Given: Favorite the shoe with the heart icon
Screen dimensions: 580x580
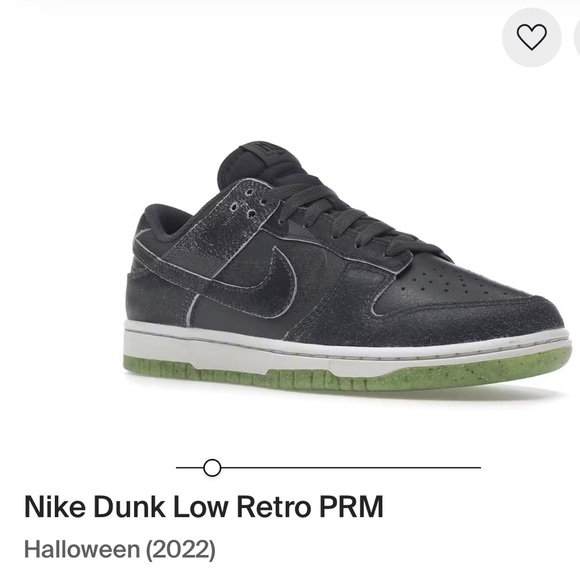Looking at the screenshot, I should (532, 37).
